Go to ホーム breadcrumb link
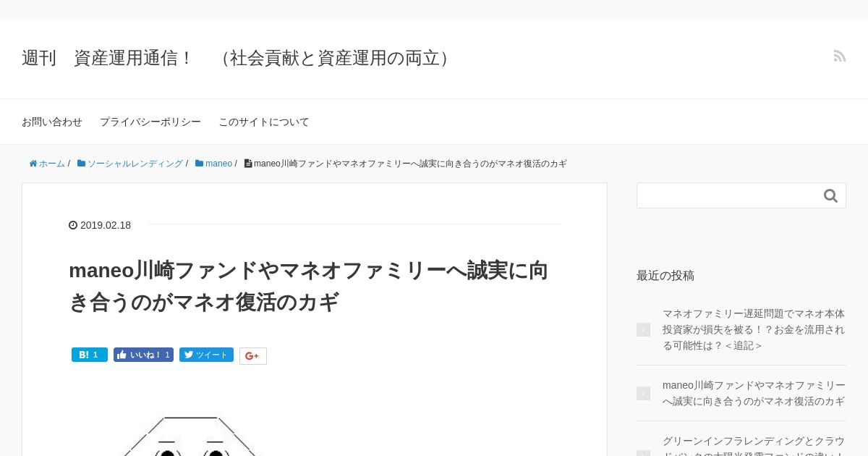Image resolution: width=868 pixels, height=456 pixels. [52, 164]
